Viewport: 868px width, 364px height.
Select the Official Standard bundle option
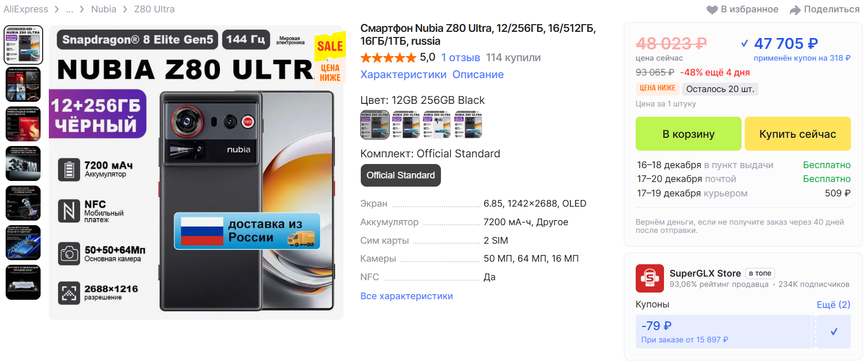400,175
